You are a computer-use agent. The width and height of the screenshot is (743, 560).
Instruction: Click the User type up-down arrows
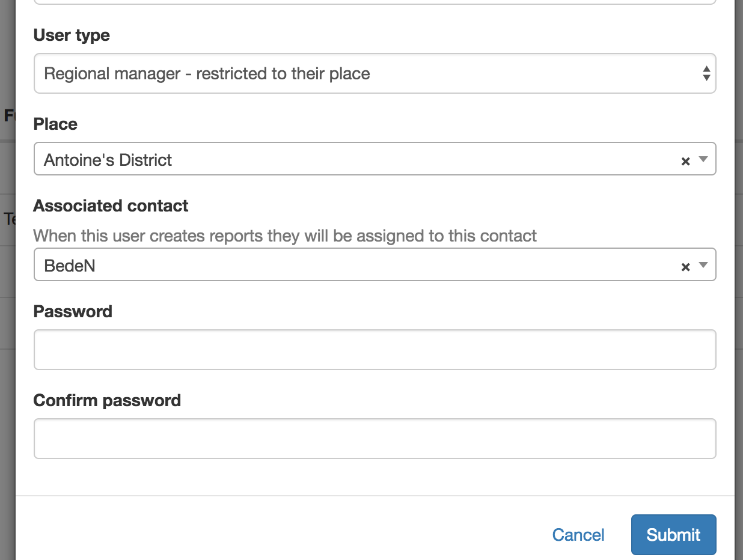click(x=706, y=74)
